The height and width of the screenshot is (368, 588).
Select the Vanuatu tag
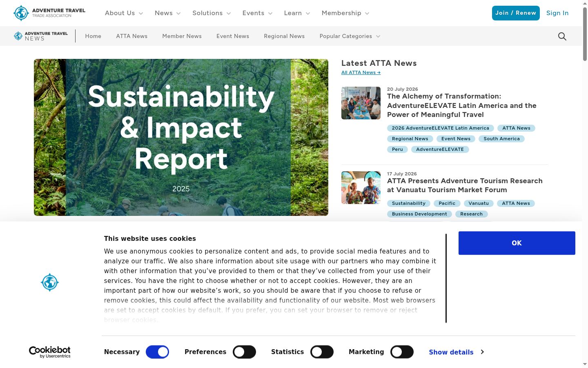[x=479, y=203]
